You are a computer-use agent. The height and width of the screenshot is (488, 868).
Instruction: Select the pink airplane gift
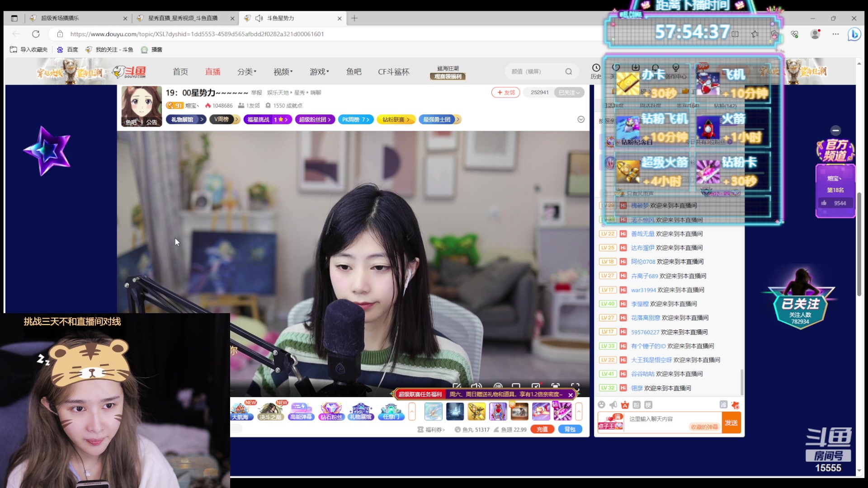click(541, 411)
